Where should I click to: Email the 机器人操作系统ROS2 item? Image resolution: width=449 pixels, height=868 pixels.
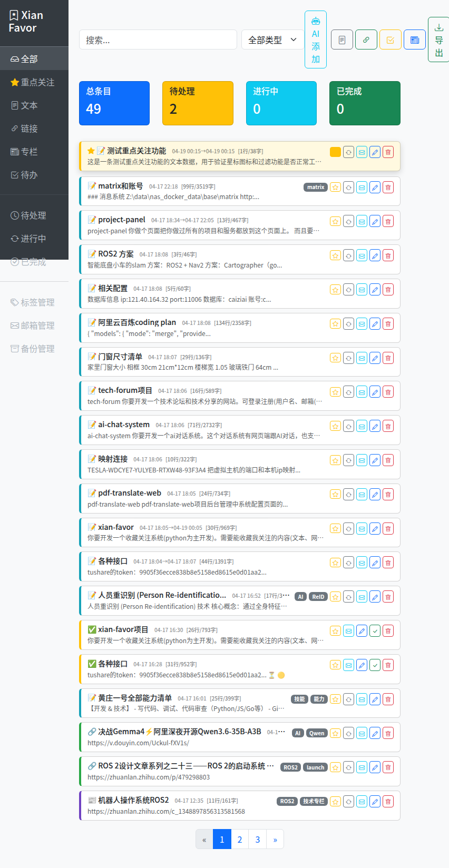tap(362, 802)
